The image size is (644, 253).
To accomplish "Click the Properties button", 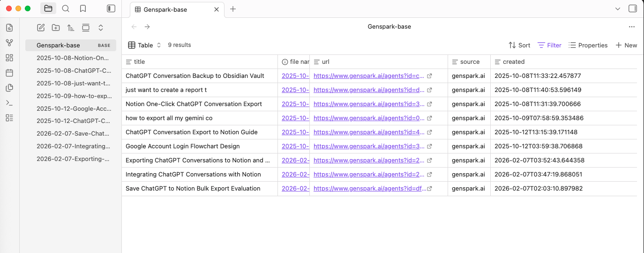I will point(588,45).
